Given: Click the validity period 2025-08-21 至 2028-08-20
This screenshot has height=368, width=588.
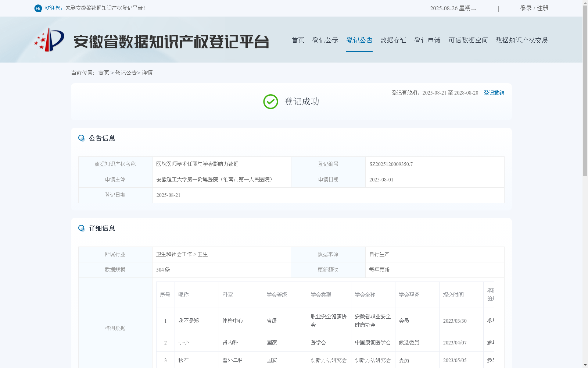Looking at the screenshot, I should 450,93.
